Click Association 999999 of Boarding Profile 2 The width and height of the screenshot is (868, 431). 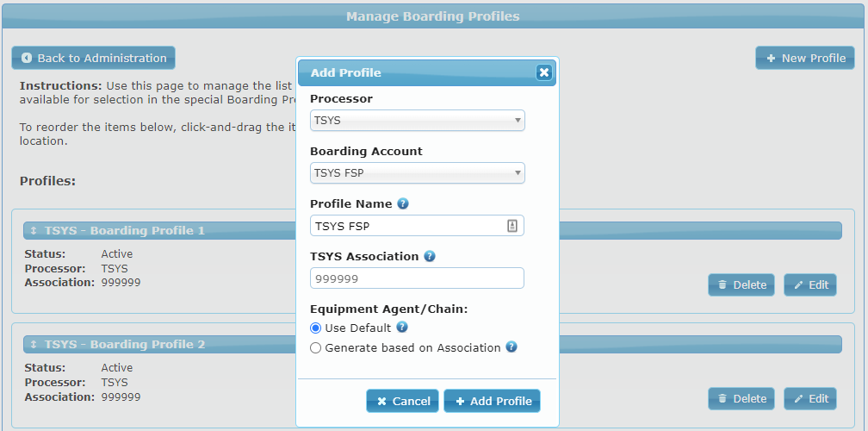[x=121, y=397]
